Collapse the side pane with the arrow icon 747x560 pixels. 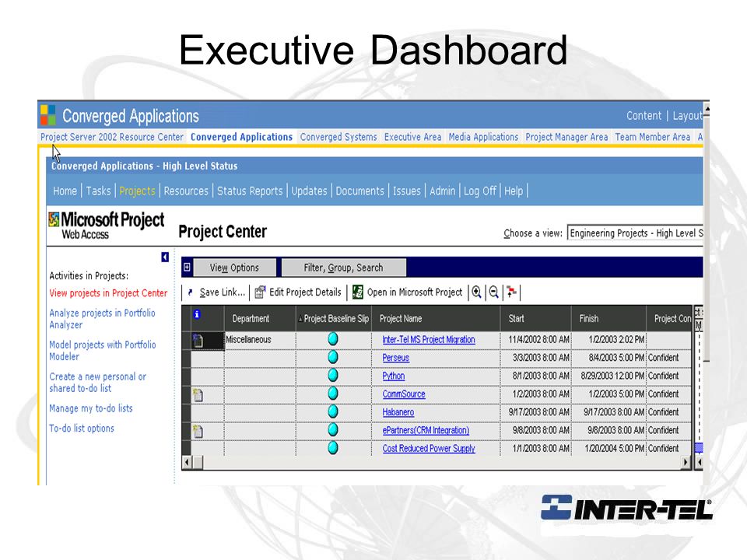165,257
